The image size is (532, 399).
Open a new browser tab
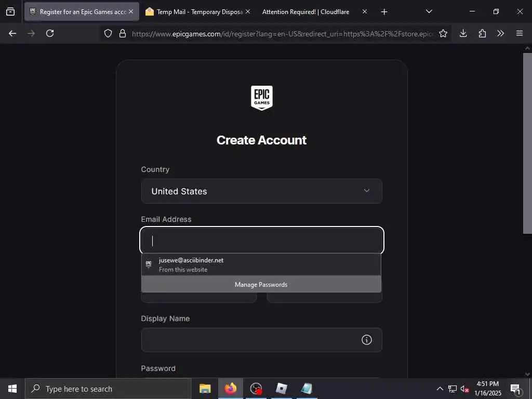pos(384,12)
